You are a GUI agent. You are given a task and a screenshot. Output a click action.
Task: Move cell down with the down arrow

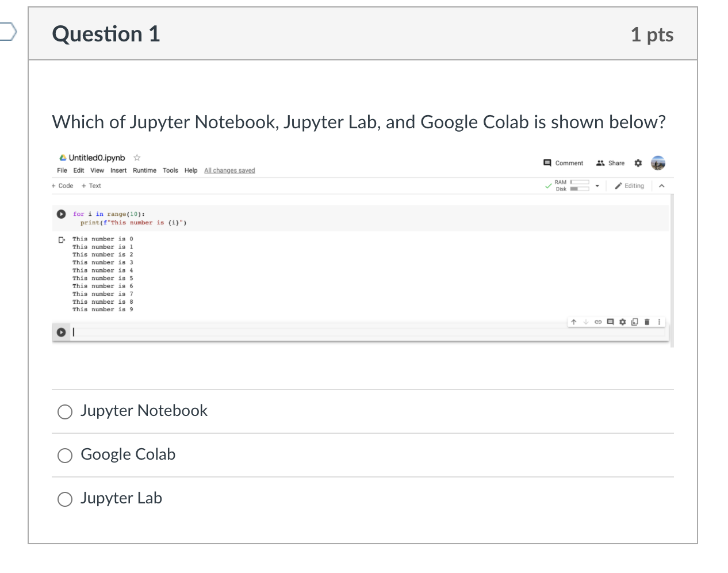[x=586, y=322]
